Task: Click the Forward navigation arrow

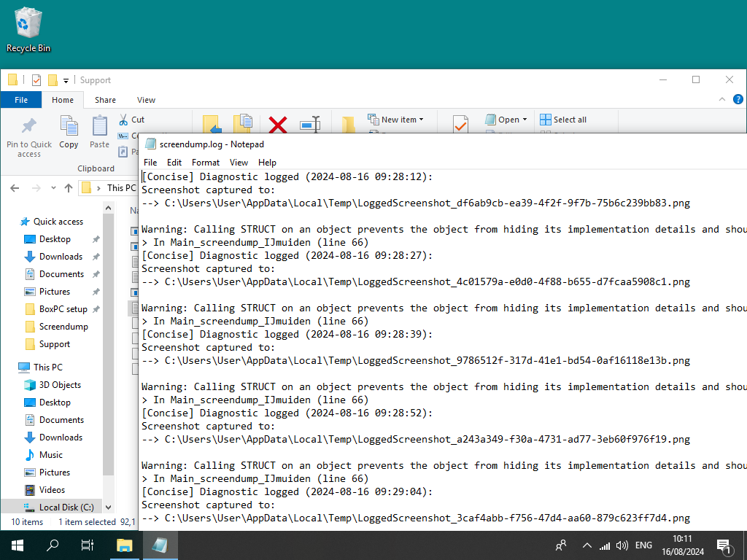Action: coord(36,188)
